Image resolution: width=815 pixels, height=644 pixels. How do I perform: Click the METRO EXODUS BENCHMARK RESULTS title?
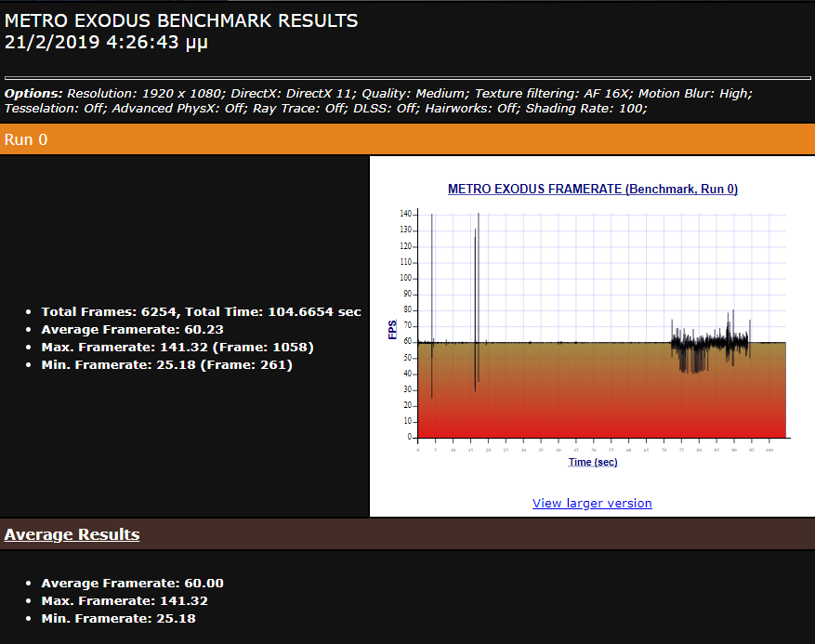pyautogui.click(x=181, y=20)
